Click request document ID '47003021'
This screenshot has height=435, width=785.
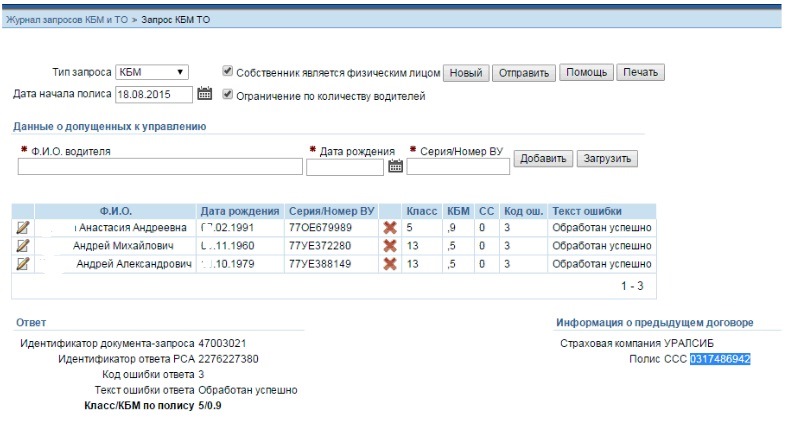tap(222, 343)
